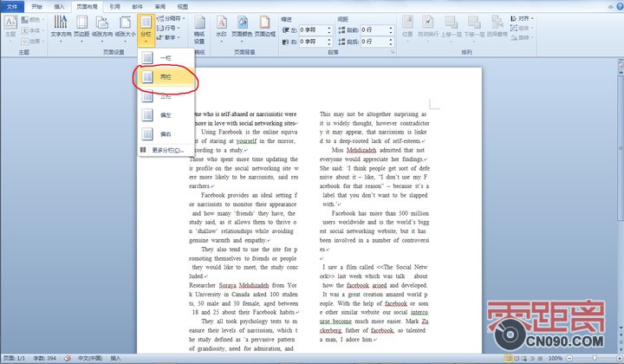
Task: Click the spacing after (段后) field
Action: pos(377,42)
